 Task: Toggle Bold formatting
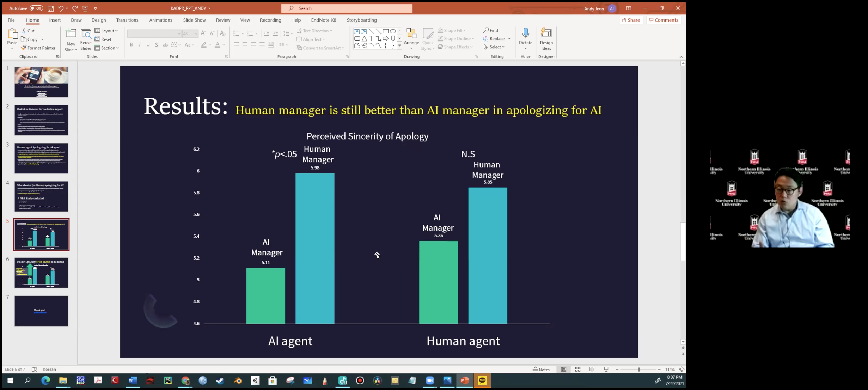pyautogui.click(x=131, y=45)
